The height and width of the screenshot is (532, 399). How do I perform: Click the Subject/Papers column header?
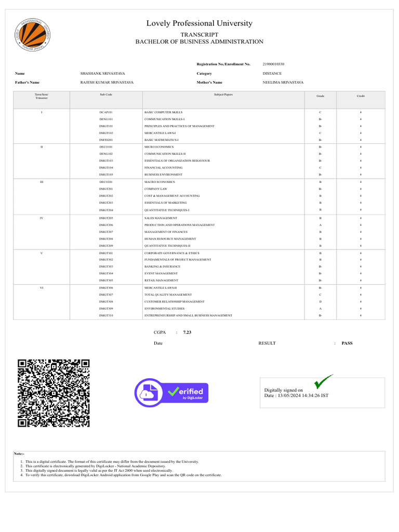pyautogui.click(x=223, y=95)
